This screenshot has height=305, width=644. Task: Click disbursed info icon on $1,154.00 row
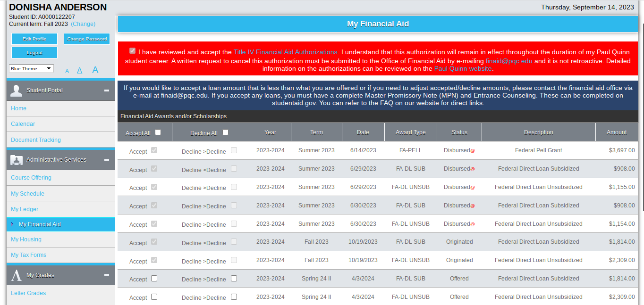click(x=473, y=224)
